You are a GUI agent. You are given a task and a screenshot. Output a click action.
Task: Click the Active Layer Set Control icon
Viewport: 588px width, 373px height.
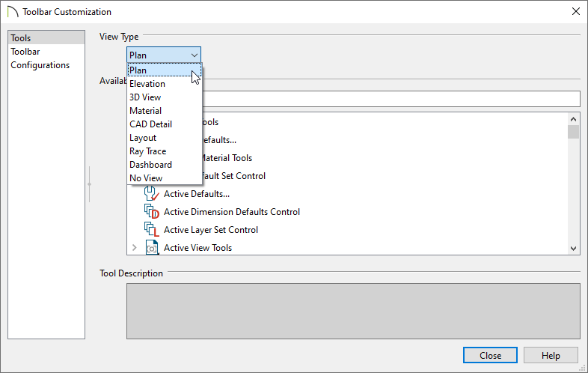[152, 230]
